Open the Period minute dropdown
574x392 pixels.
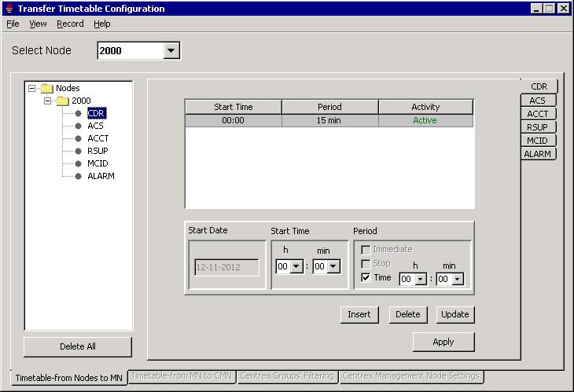tap(458, 280)
